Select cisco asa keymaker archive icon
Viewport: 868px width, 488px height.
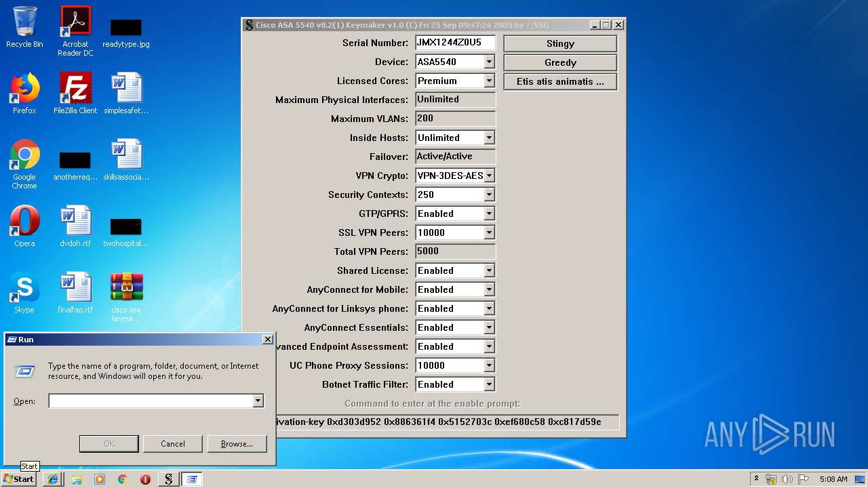(x=126, y=297)
